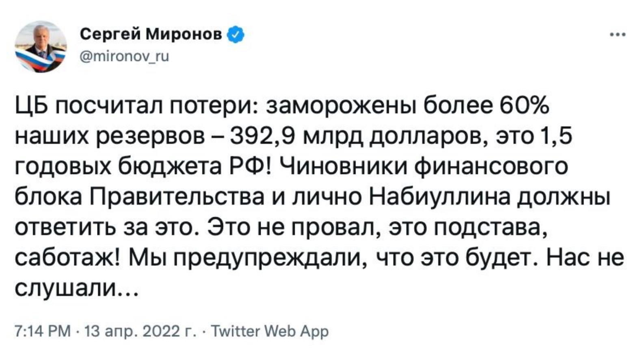Click the blue verified checkmark badge
Image resolution: width=644 pixels, height=357 pixels.
click(236, 35)
